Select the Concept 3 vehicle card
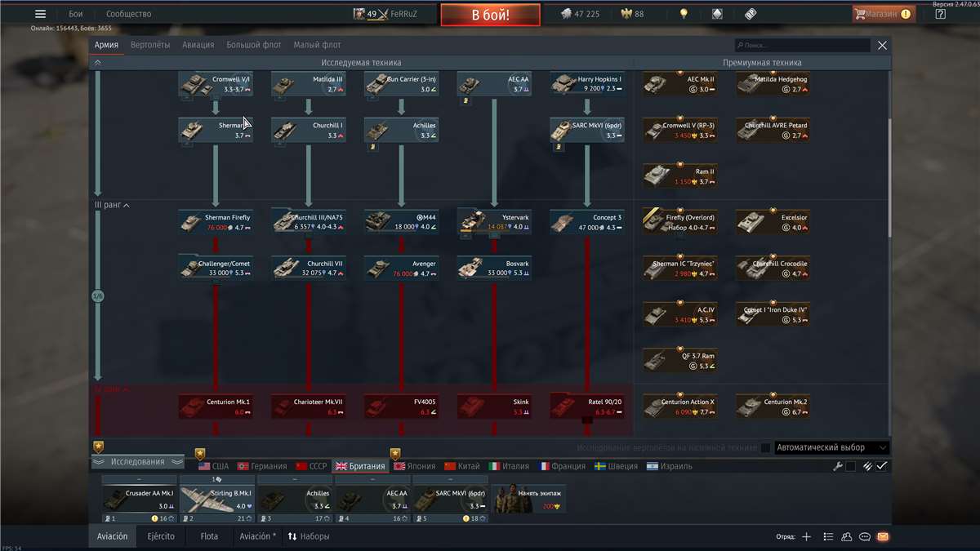Viewport: 980px width, 551px height. pos(588,223)
